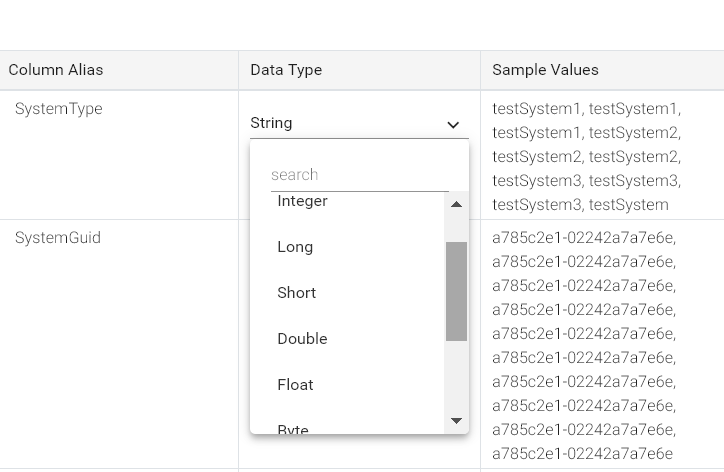Click the SystemGuid sample values cell

pyautogui.click(x=584, y=345)
